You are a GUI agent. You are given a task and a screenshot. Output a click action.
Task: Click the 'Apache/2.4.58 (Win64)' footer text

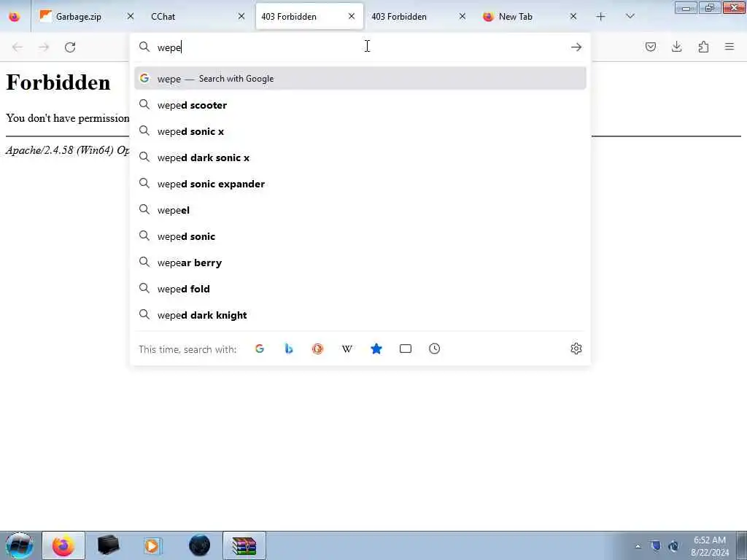coord(68,150)
